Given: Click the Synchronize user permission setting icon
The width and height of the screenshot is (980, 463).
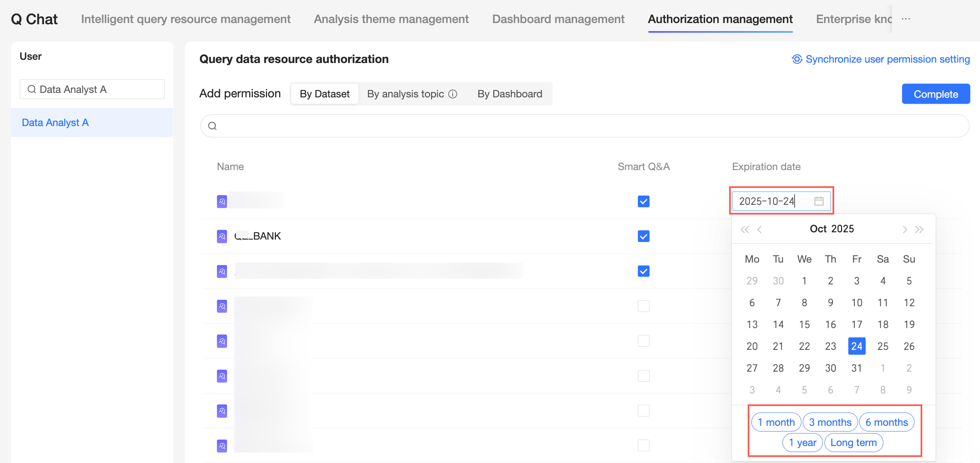Looking at the screenshot, I should click(797, 59).
